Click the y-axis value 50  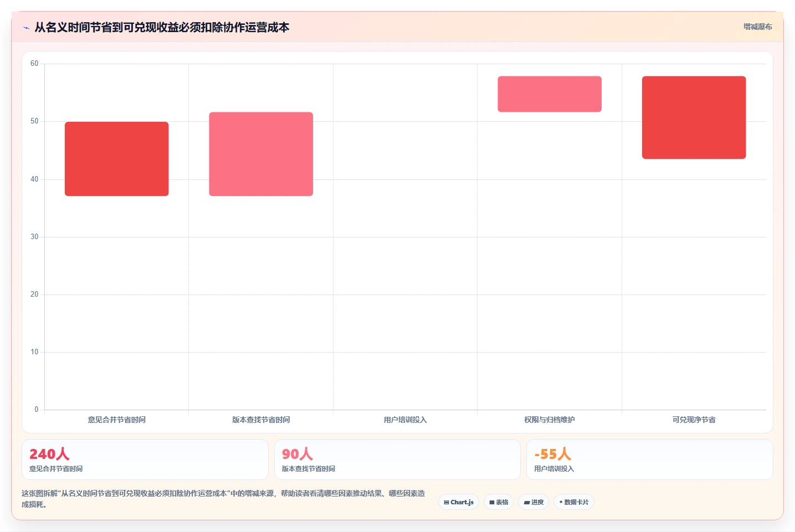pyautogui.click(x=34, y=121)
